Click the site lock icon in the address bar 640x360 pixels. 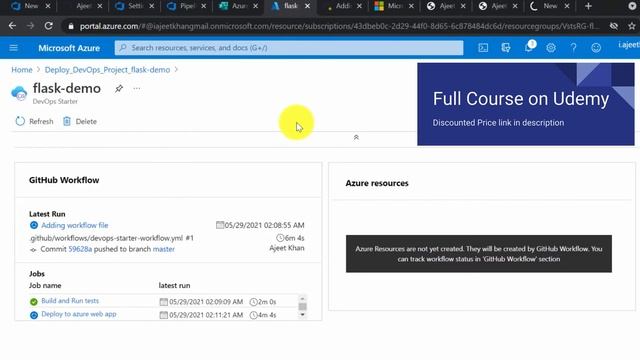tap(71, 26)
